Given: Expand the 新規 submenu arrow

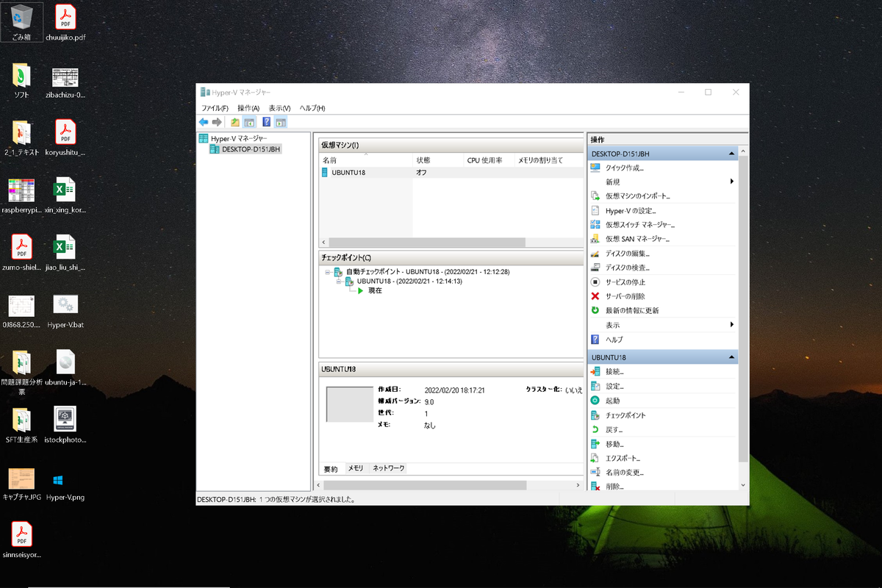Looking at the screenshot, I should (x=731, y=182).
